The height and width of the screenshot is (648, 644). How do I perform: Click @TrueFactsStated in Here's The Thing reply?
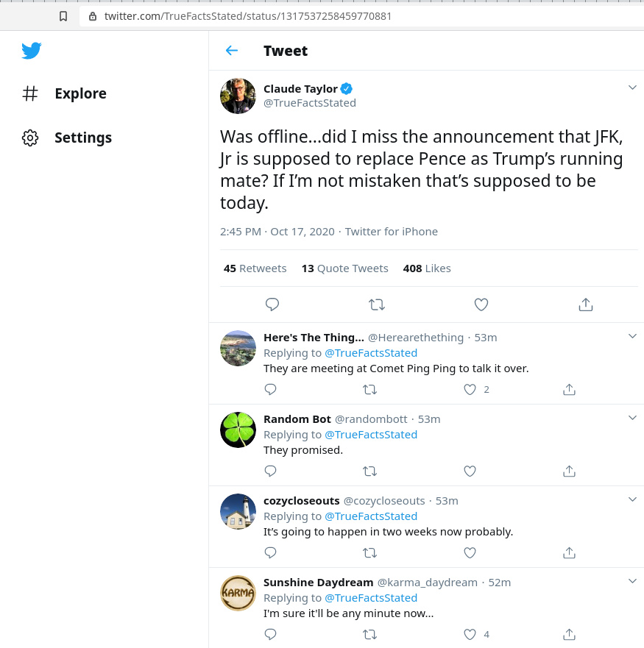(x=371, y=353)
